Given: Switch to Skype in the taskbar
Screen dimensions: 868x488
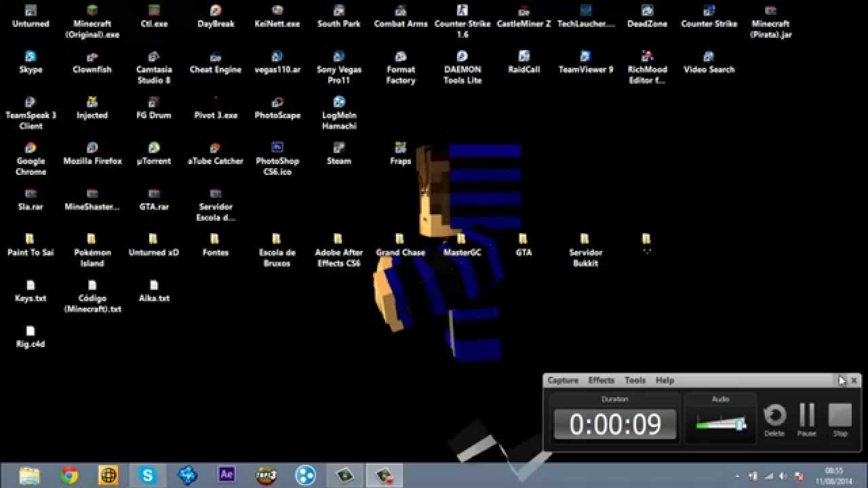Looking at the screenshot, I should tap(147, 475).
